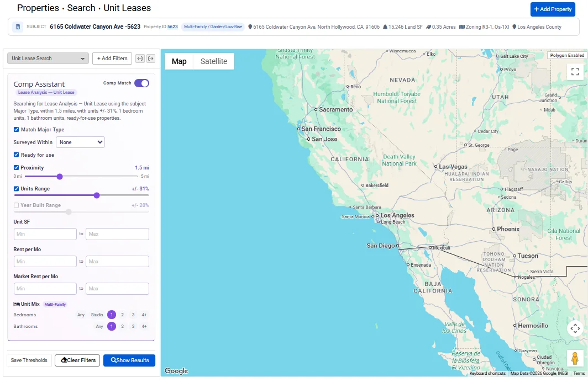Viewport: 588px width, 382px height.
Task: Click Market Rent per Mo Min field
Action: click(45, 289)
